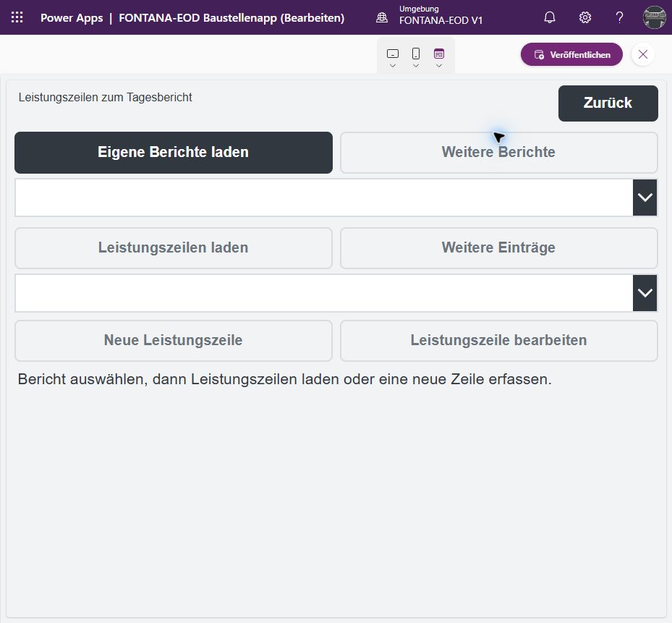
Task: Click Eigene Berichte laden
Action: (174, 152)
